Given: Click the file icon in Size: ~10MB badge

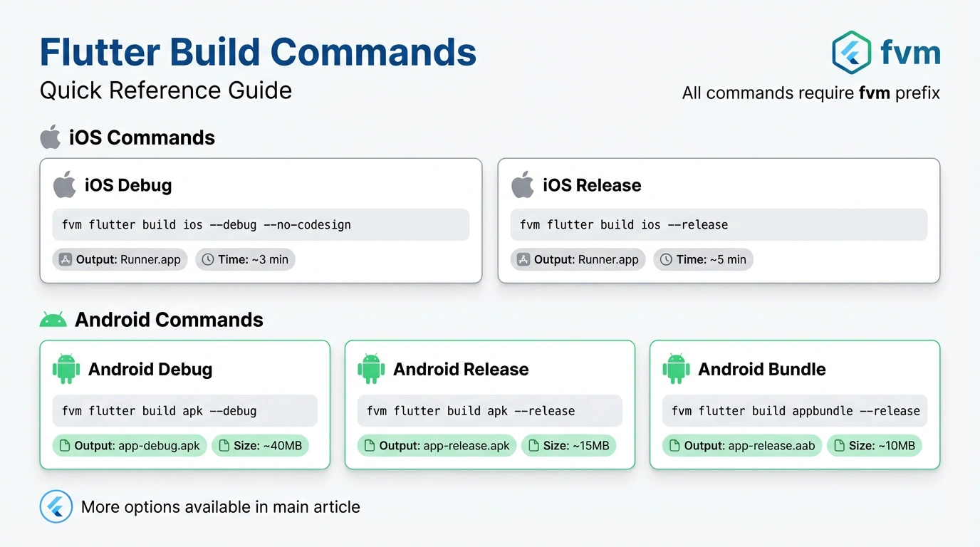Looking at the screenshot, I should [x=839, y=446].
